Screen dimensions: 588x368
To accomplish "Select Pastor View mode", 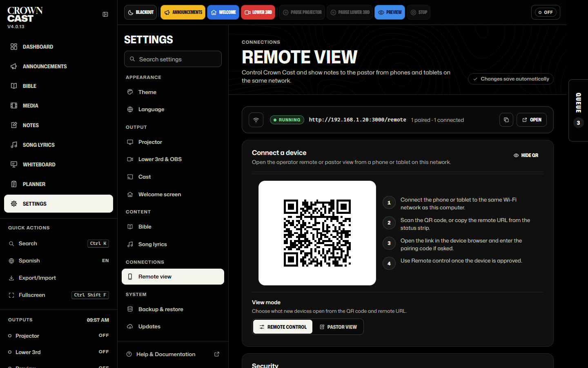I will (338, 327).
